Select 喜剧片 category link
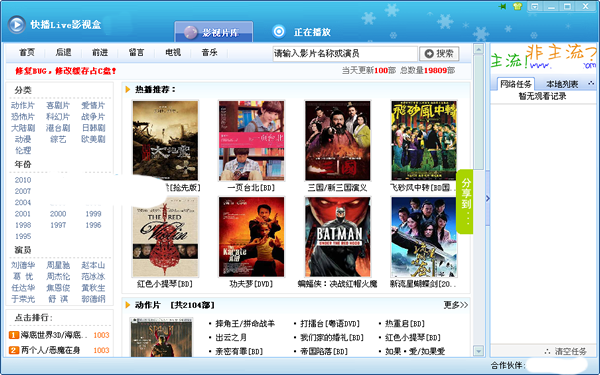This screenshot has height=375, width=600. coord(58,106)
